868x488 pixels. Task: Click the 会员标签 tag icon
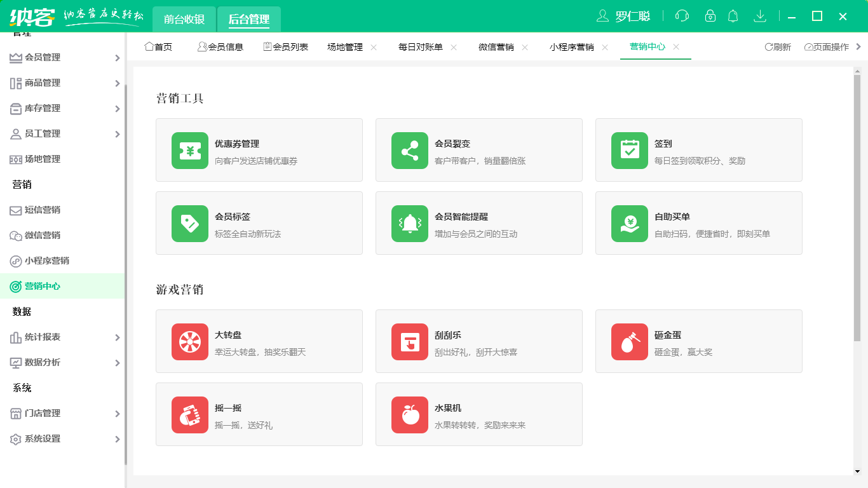pos(189,223)
